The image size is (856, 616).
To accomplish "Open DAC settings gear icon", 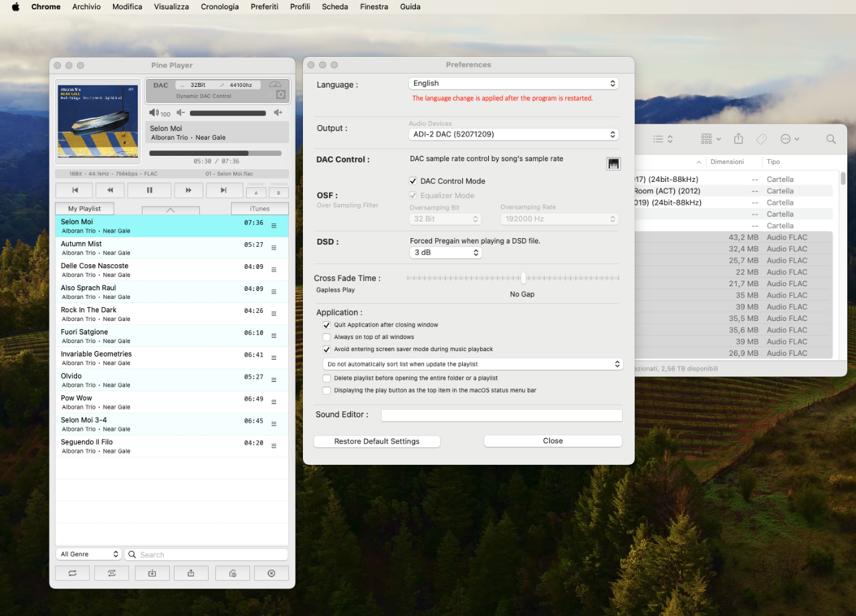I will [x=281, y=95].
